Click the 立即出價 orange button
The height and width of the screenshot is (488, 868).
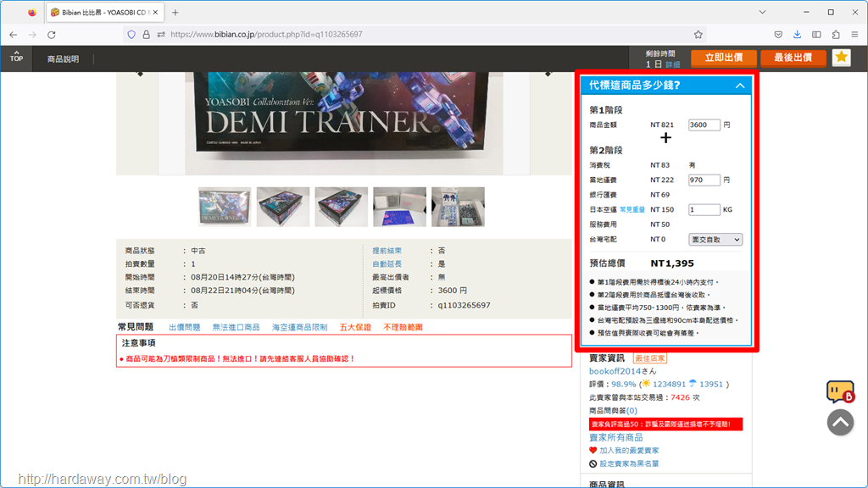pos(724,58)
